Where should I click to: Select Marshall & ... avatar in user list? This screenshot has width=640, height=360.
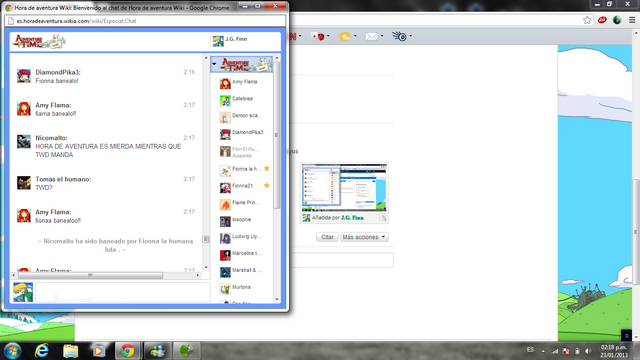click(x=225, y=272)
